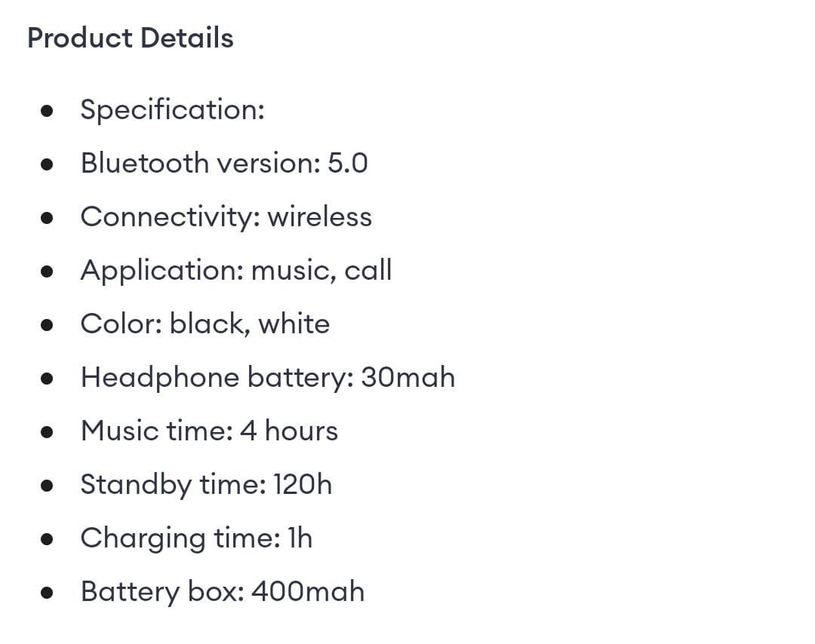Click the bullet point beside Specification
Screen dimensions: 815x644
[48, 112]
